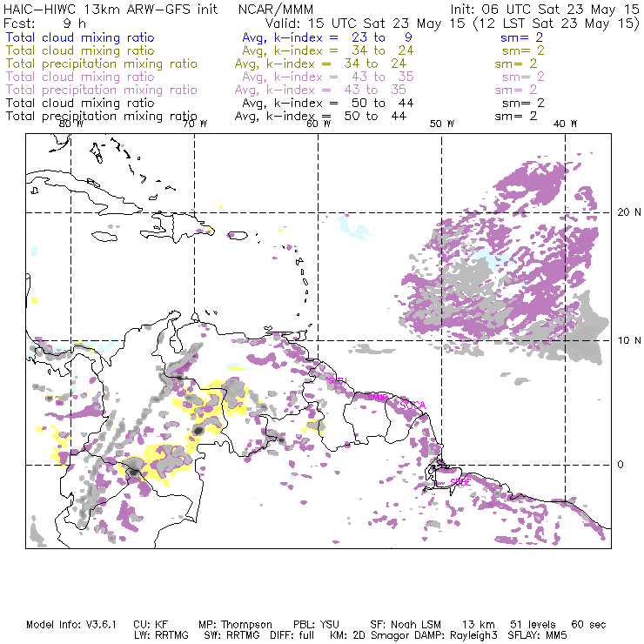The height and width of the screenshot is (644, 644).
Task: Click the 'SF: Noah LSM' footer entry
Action: click(x=406, y=625)
